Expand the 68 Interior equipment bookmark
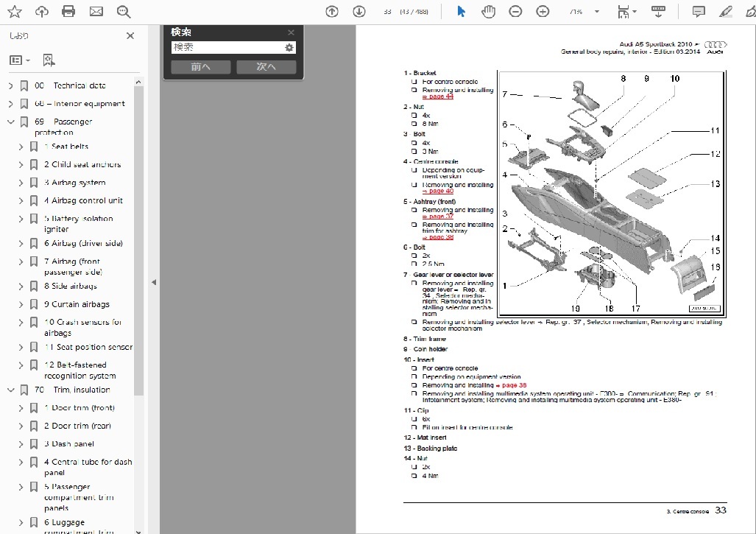The image size is (756, 534). coord(10,104)
